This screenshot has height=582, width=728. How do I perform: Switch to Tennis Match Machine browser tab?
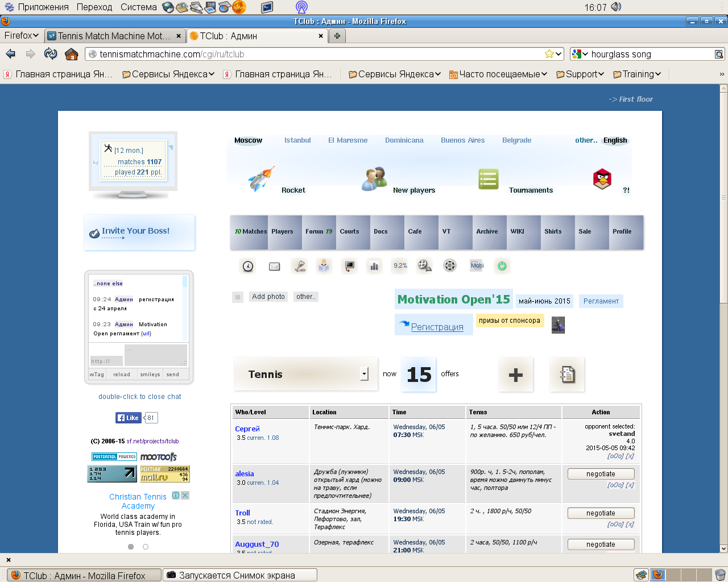click(x=114, y=36)
